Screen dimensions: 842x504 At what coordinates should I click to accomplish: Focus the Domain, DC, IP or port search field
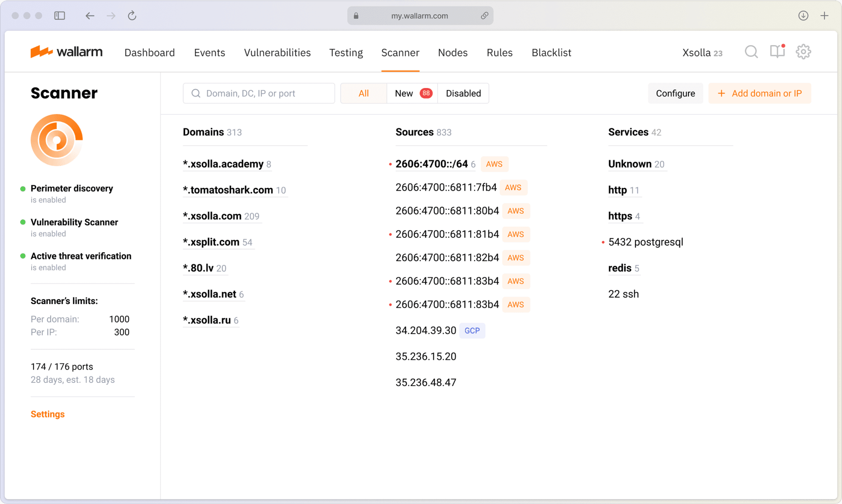click(259, 93)
